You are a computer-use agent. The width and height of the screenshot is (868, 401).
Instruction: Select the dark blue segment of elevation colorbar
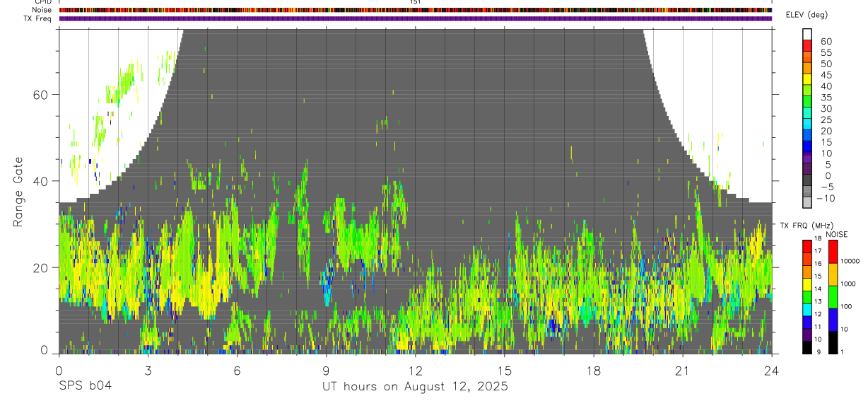(807, 145)
